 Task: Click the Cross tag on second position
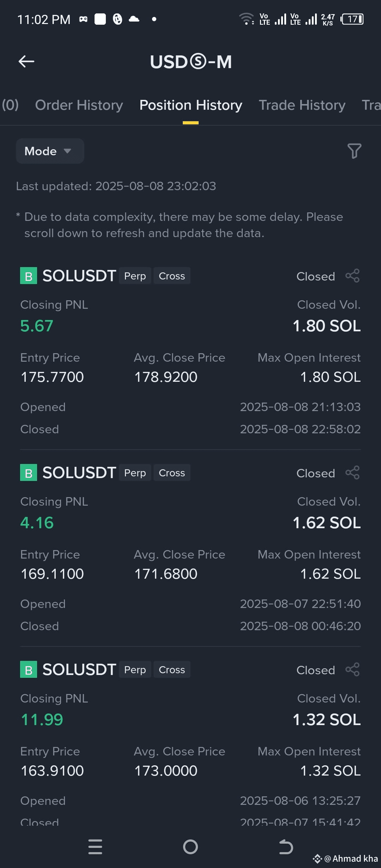(x=172, y=473)
